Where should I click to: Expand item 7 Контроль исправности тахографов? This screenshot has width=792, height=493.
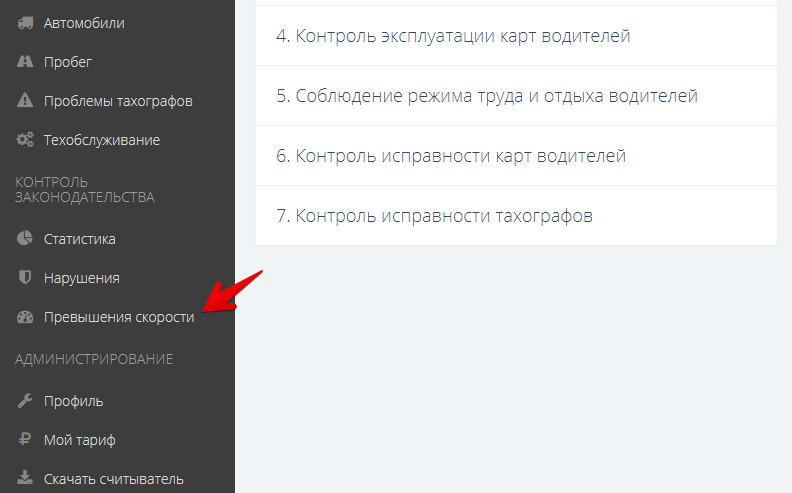pyautogui.click(x=434, y=216)
